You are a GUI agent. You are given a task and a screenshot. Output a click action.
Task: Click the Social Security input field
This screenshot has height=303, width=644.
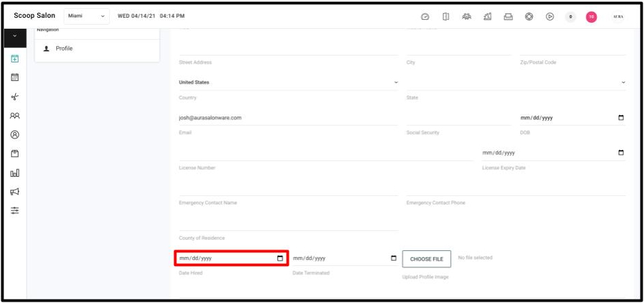(x=459, y=118)
